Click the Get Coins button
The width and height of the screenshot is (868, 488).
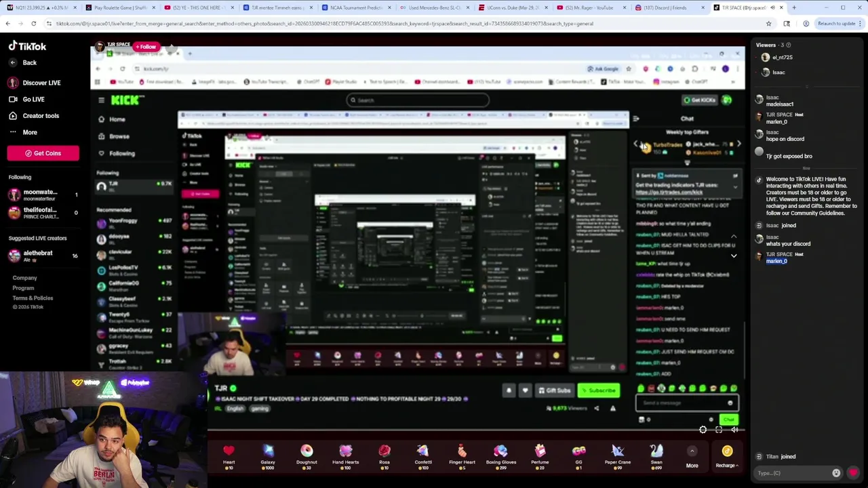tap(43, 153)
